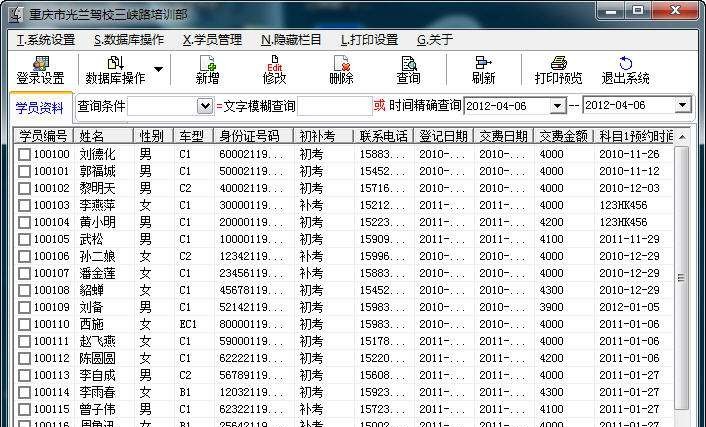The height and width of the screenshot is (427, 706).
Task: Click the date cell 2010-11-26
Action: 629,154
